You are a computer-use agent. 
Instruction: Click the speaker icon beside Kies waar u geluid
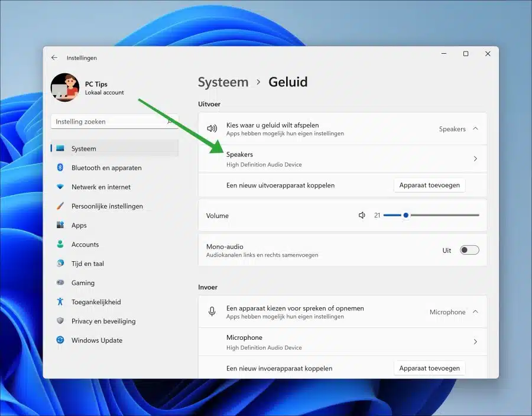212,128
